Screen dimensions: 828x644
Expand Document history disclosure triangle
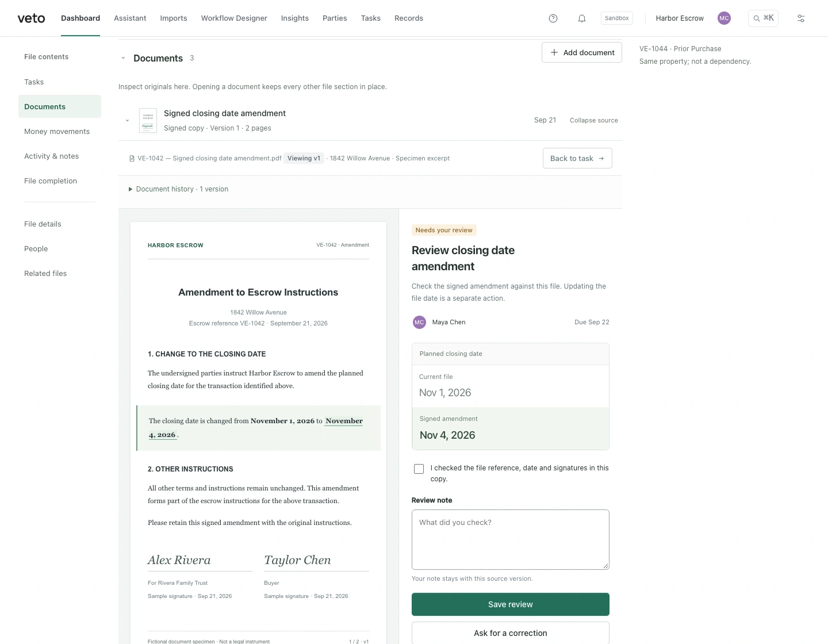point(131,189)
